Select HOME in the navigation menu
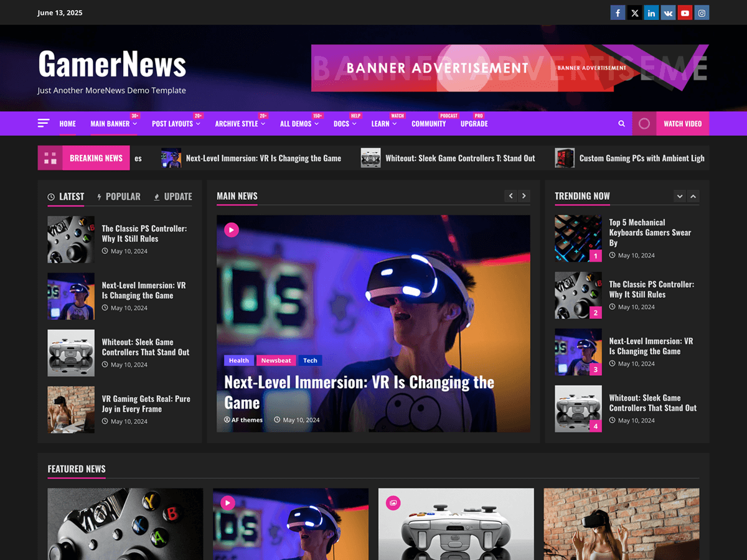Image resolution: width=747 pixels, height=560 pixels. (x=67, y=124)
